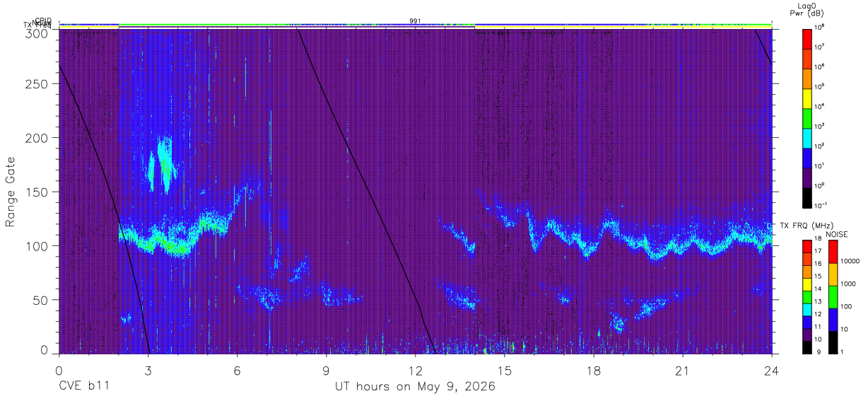This screenshot has width=868, height=401.
Task: Select the orange segment of the NOISE colorbar
Action: pyautogui.click(x=833, y=274)
